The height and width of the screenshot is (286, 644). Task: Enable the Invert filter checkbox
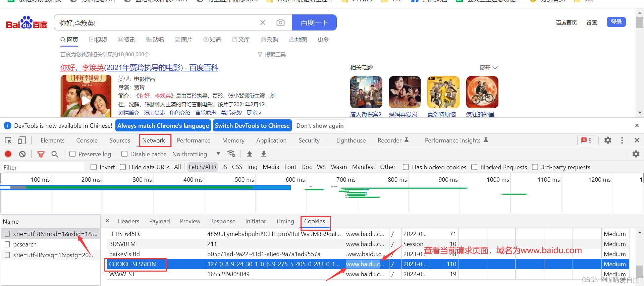[x=94, y=167]
